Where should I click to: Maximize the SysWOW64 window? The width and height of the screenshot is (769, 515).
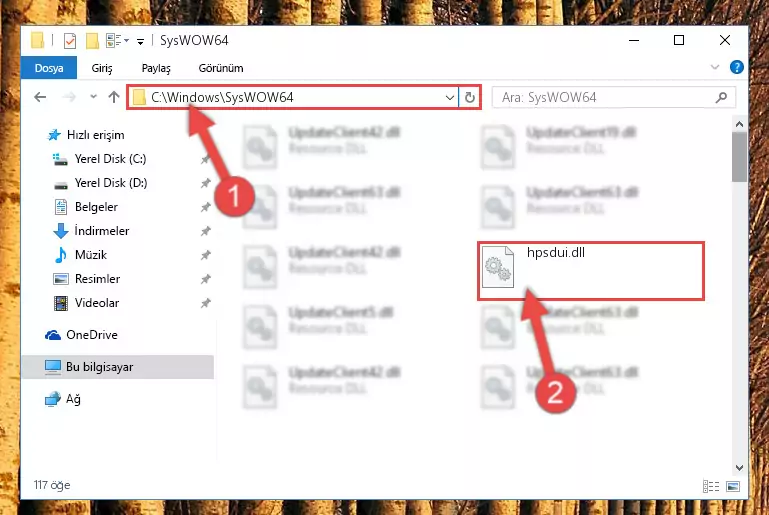(679, 40)
